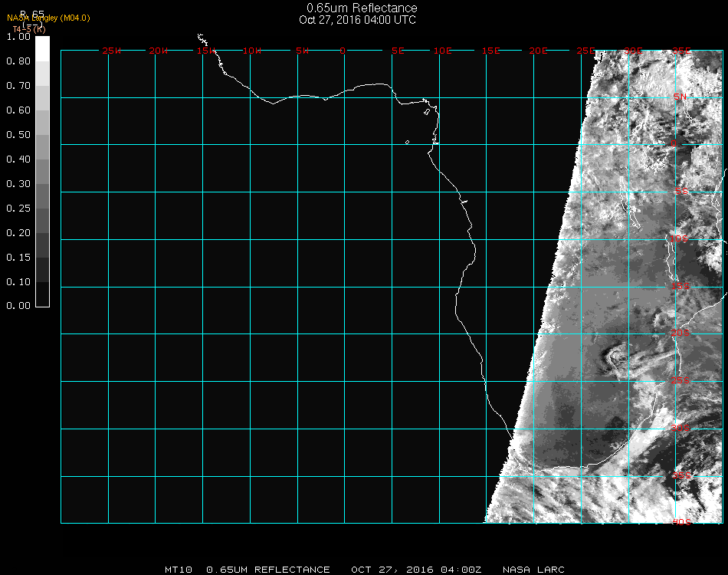728x575 pixels.
Task: Click the '15W' longitude label
Action: coord(206,51)
